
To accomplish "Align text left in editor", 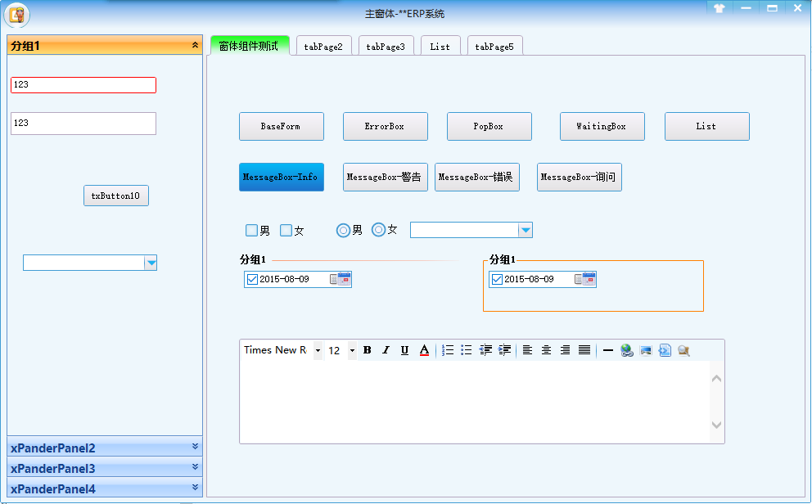I will pyautogui.click(x=527, y=350).
